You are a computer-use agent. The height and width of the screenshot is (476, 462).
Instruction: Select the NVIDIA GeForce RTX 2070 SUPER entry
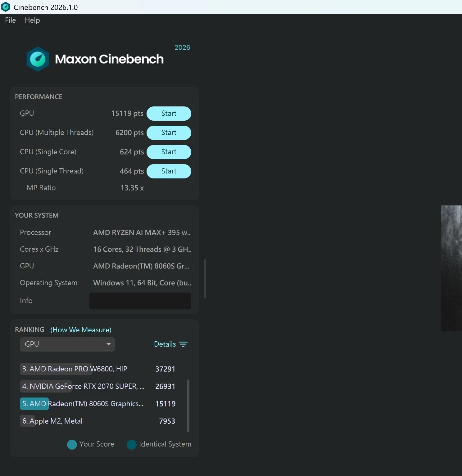(x=83, y=386)
